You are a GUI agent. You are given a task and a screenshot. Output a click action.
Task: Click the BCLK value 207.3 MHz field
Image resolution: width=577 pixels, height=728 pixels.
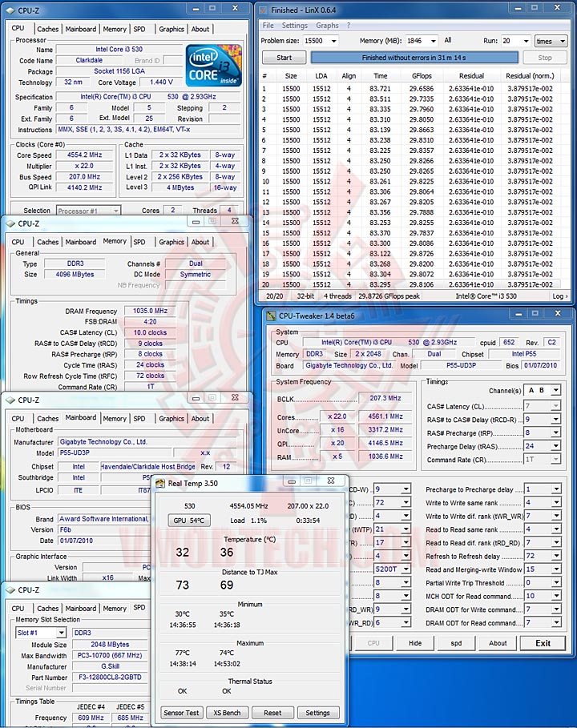pyautogui.click(x=385, y=398)
